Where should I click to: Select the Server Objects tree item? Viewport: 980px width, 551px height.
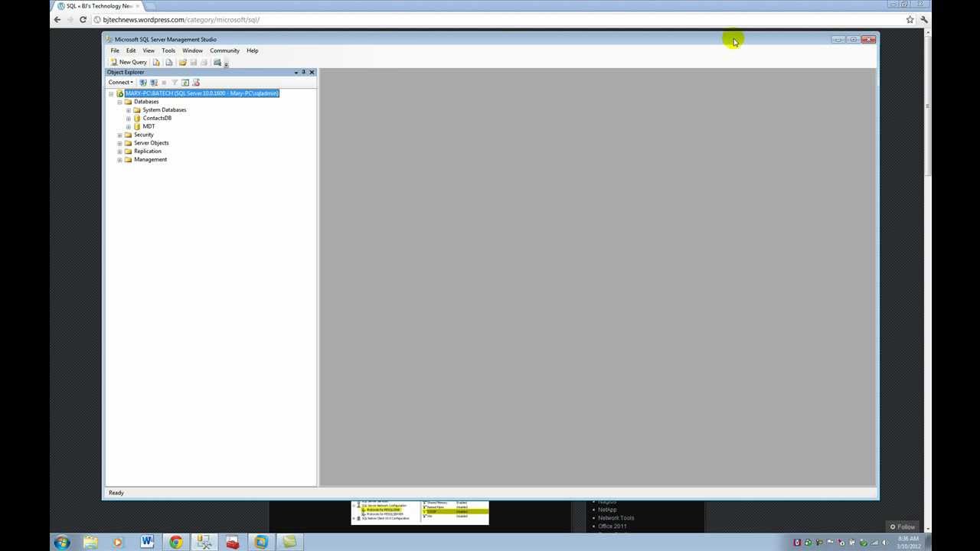(x=152, y=143)
